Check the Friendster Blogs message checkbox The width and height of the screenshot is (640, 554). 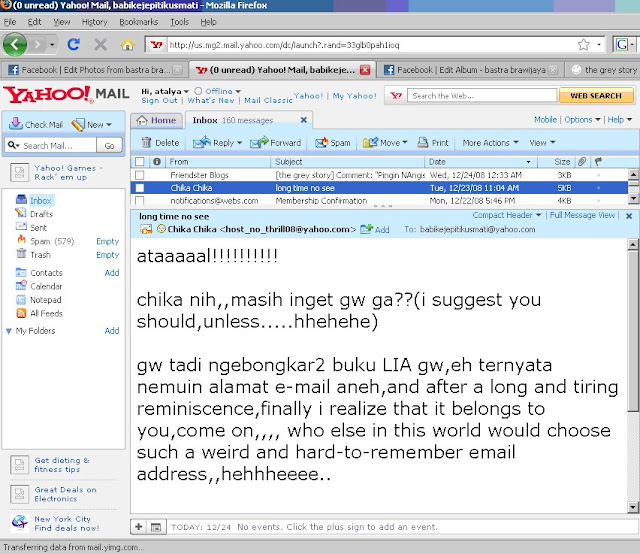coord(140,175)
